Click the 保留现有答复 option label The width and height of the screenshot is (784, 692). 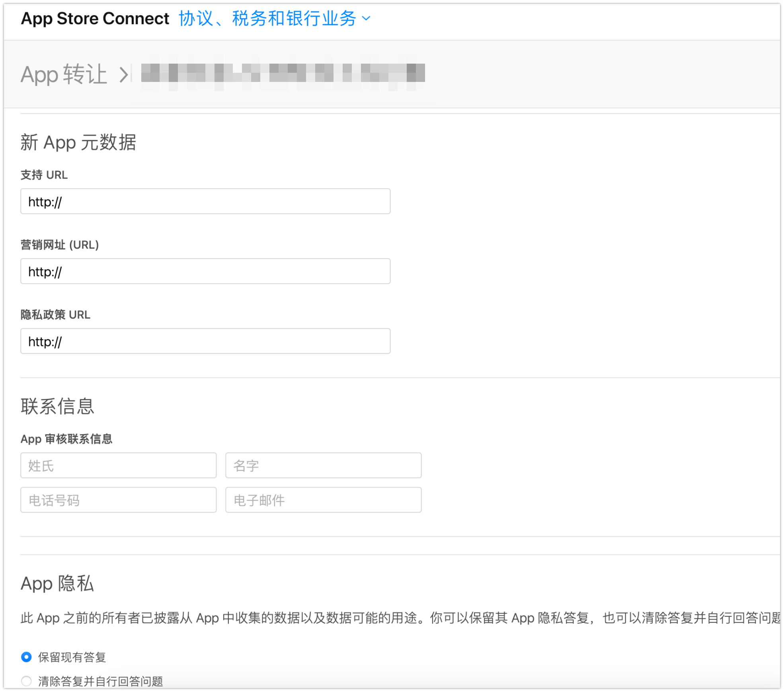tap(72, 657)
